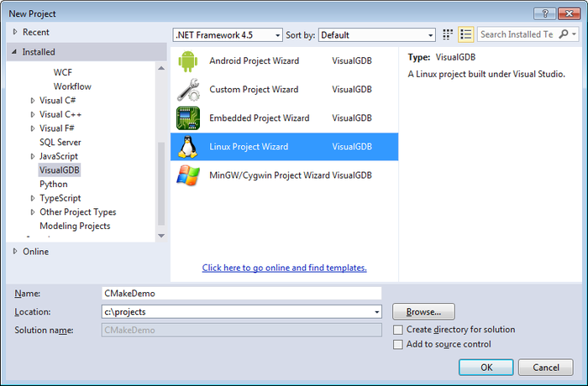Click the Other Project Types label
The height and width of the screenshot is (386, 588).
pyautogui.click(x=78, y=212)
